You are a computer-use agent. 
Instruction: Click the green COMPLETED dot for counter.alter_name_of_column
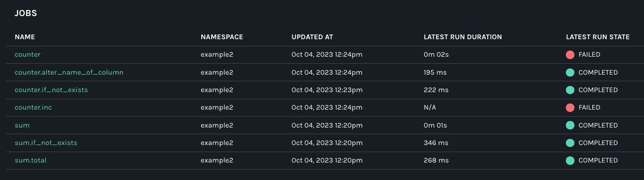570,72
